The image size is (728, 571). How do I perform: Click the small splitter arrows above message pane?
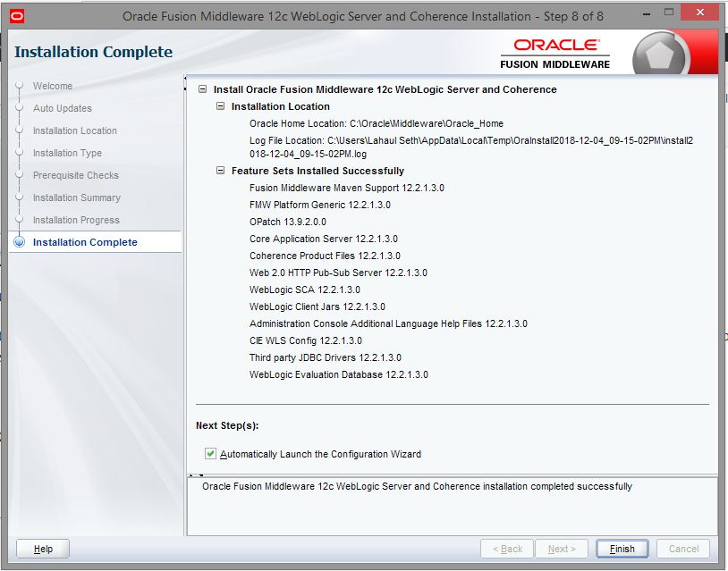coord(198,475)
